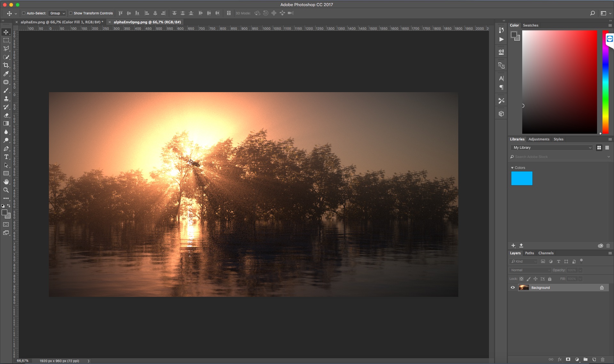
Task: Collapse the Colors section in Libraries
Action: pyautogui.click(x=512, y=168)
